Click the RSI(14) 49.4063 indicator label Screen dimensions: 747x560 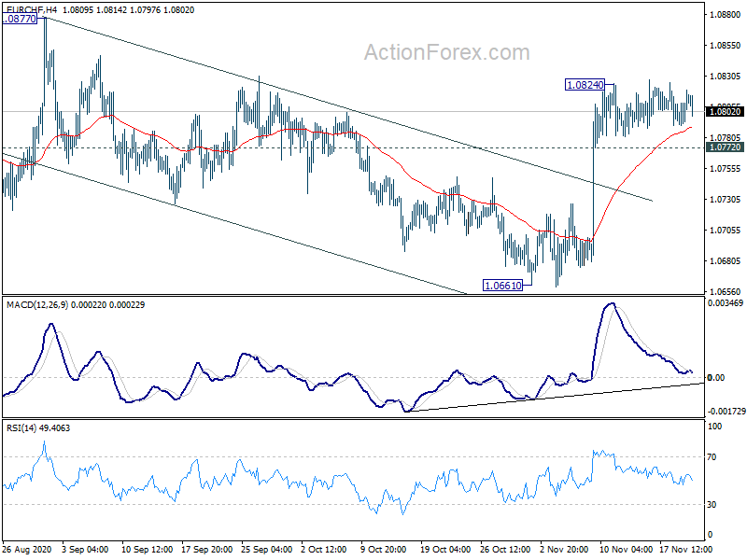pos(38,428)
